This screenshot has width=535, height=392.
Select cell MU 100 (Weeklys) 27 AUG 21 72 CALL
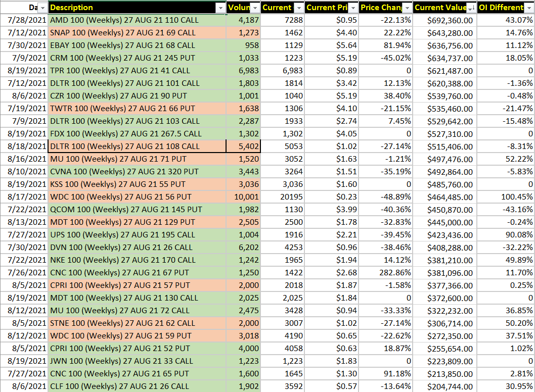(137, 310)
